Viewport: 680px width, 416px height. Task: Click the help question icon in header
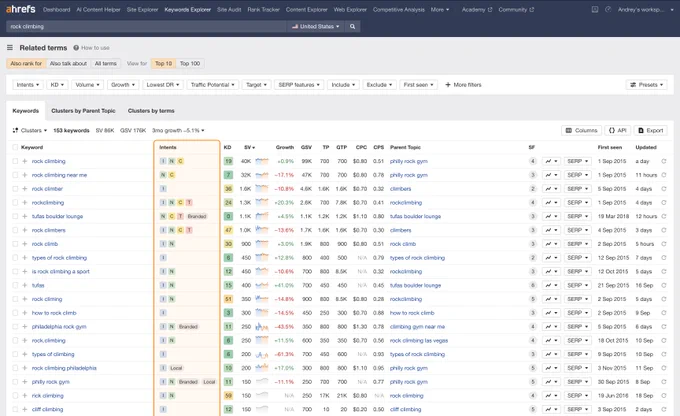click(608, 9)
